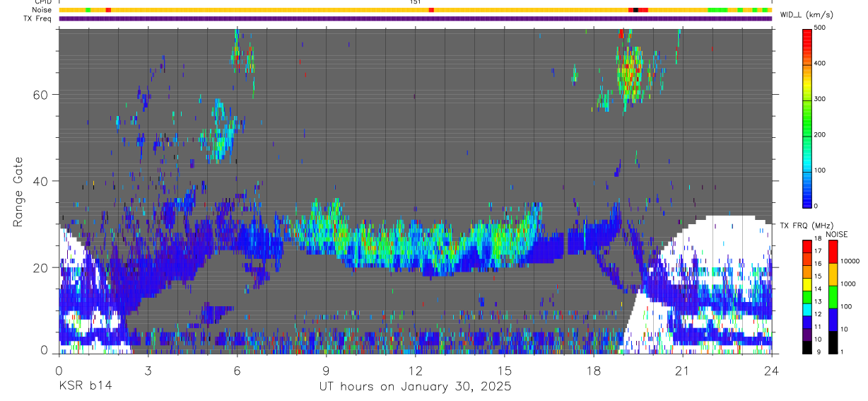Screen dimensions: 868x401
Task: Click the 400 tick on the width colorbar
Action: click(x=820, y=63)
